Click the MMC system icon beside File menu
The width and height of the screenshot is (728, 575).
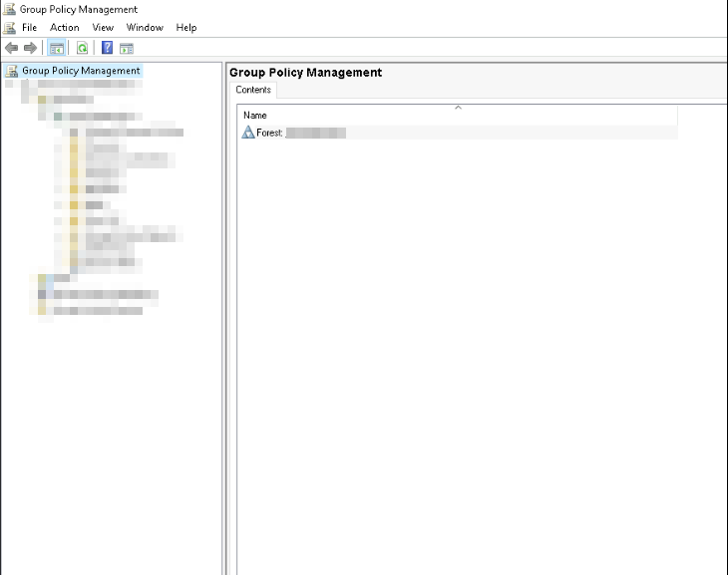[x=9, y=28]
